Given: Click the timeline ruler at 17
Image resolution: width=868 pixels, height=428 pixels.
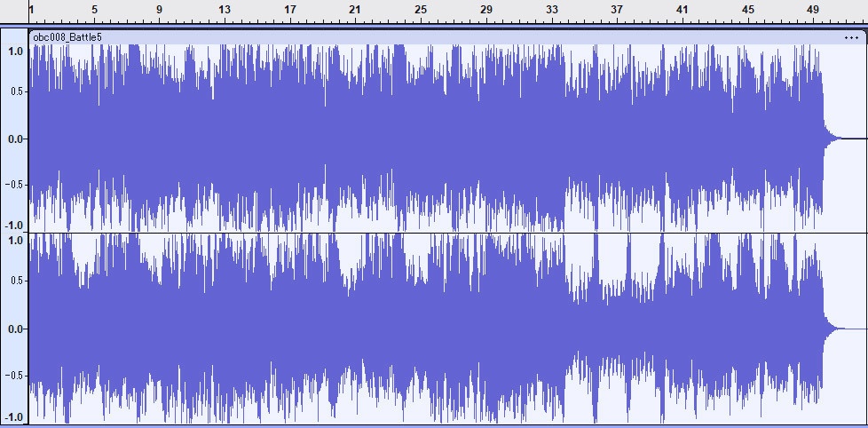Looking at the screenshot, I should pyautogui.click(x=290, y=10).
